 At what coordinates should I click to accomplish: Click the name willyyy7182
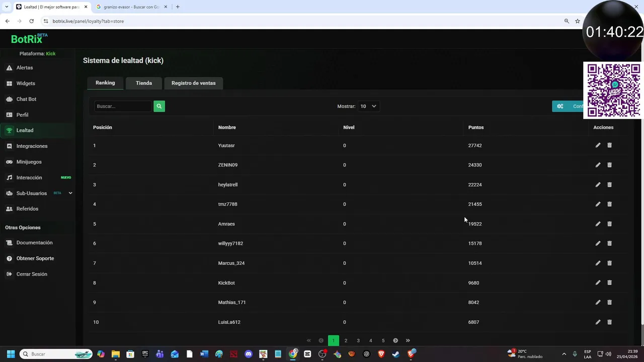pyautogui.click(x=230, y=243)
